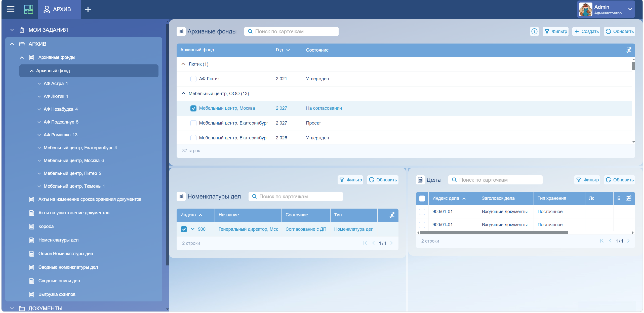Open Акты на уничтожение документов
Viewport: 644px width, 313px height.
[x=74, y=213]
